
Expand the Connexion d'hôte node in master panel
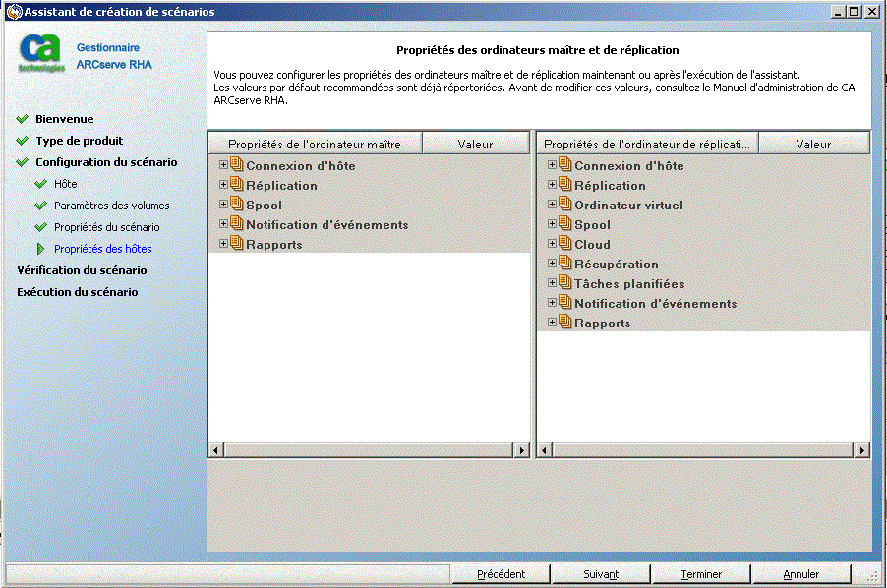click(x=222, y=165)
